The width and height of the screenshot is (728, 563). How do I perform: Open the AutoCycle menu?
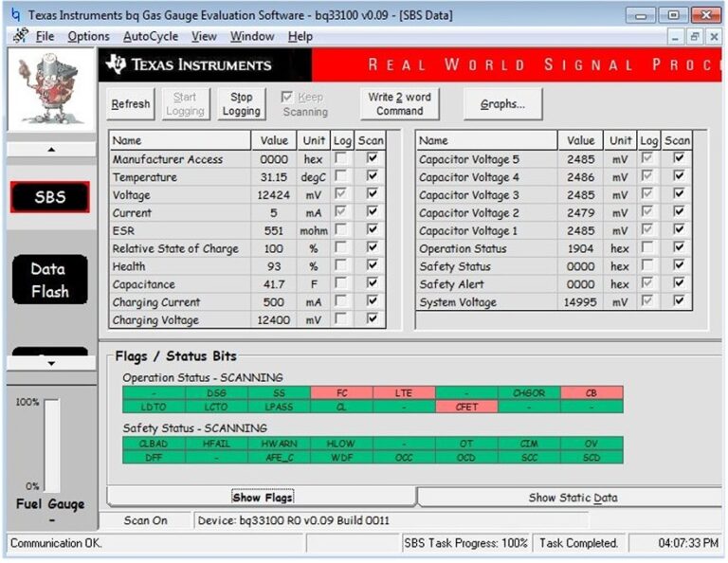151,36
